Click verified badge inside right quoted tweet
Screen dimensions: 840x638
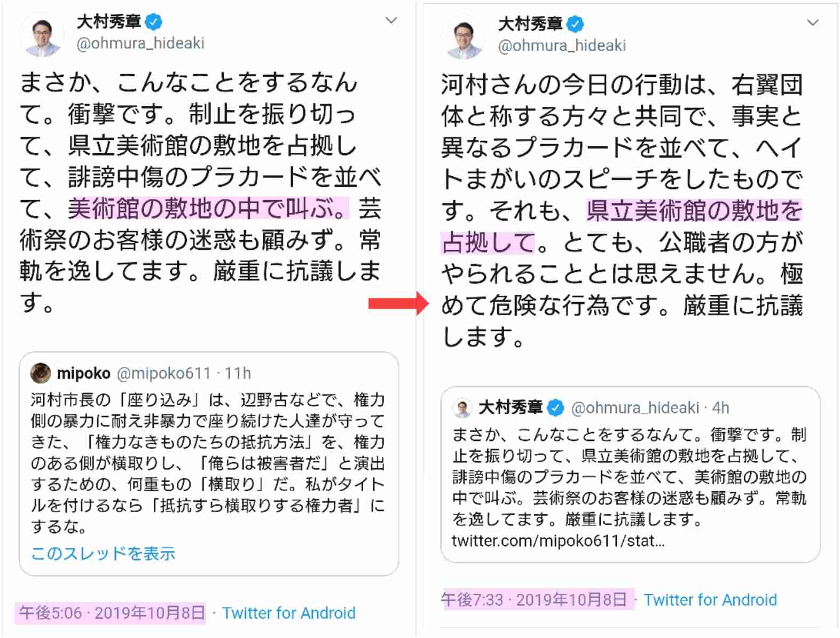(556, 408)
